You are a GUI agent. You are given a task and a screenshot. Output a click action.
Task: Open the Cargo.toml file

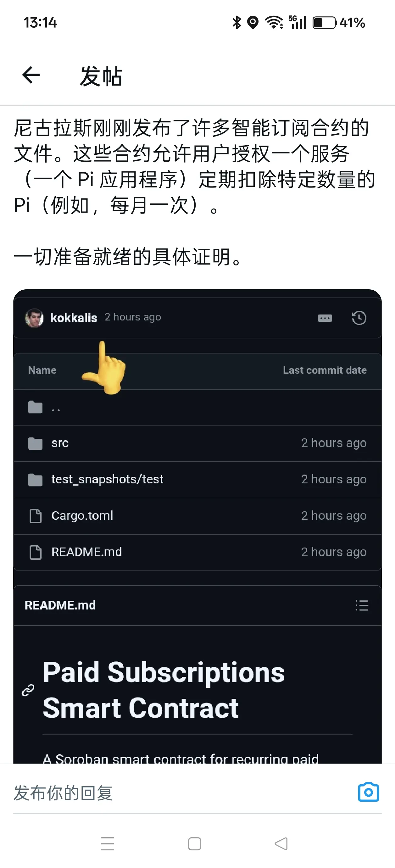82,515
